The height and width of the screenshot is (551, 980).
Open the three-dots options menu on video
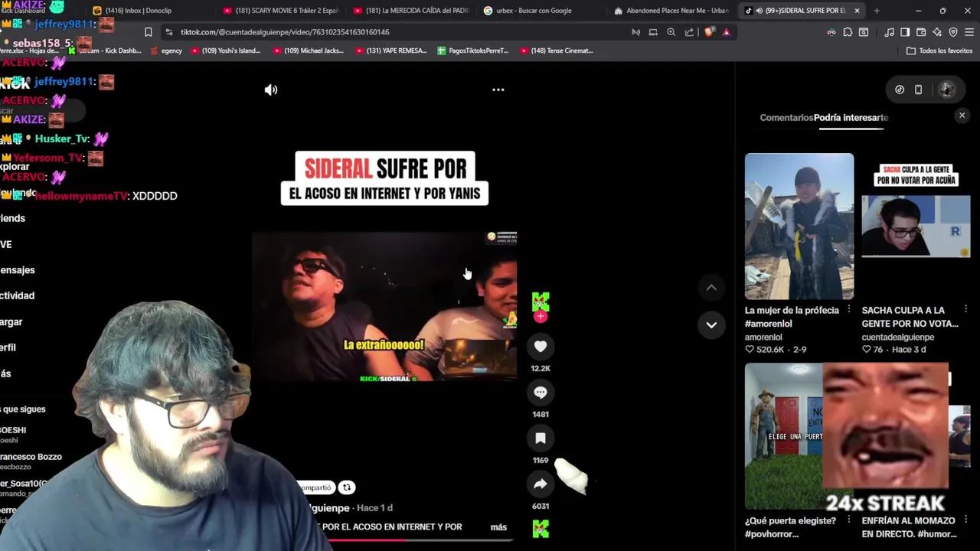click(x=498, y=90)
